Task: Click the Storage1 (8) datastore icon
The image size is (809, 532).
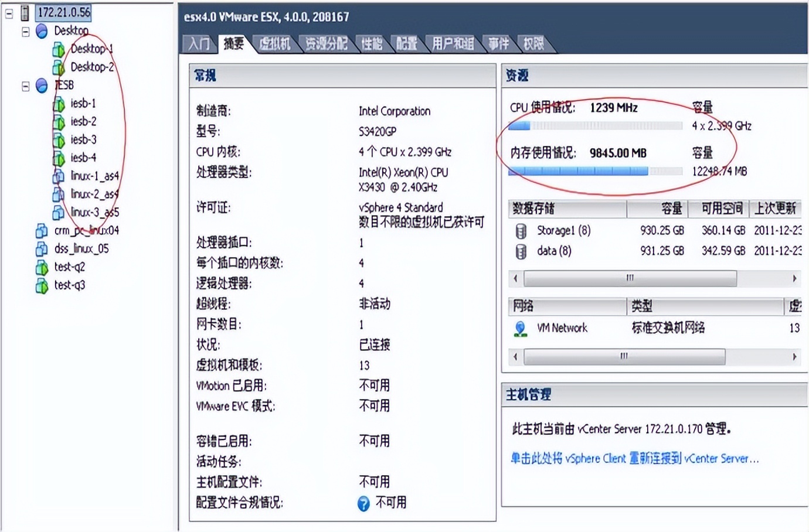Action: [x=521, y=231]
